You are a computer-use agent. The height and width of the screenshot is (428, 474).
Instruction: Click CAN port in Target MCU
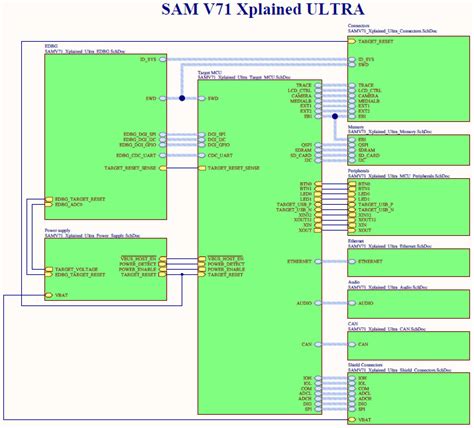coord(318,344)
